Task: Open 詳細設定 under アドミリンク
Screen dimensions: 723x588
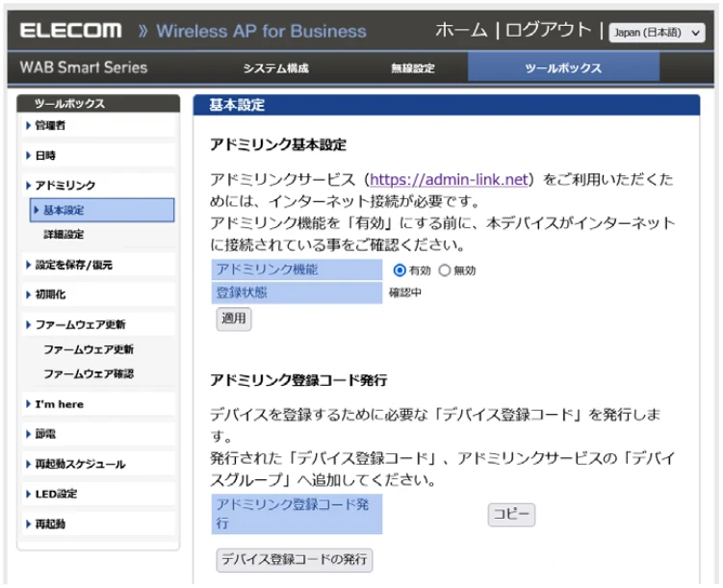Action: point(64,235)
